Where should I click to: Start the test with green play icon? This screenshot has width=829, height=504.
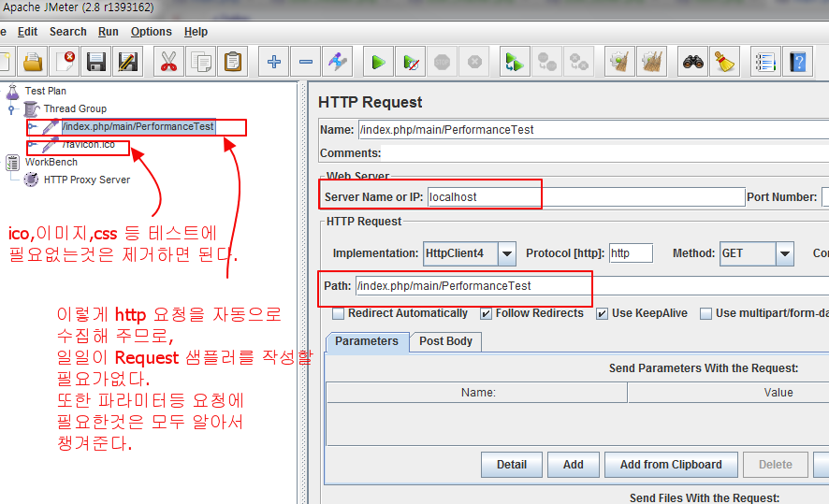pyautogui.click(x=378, y=63)
